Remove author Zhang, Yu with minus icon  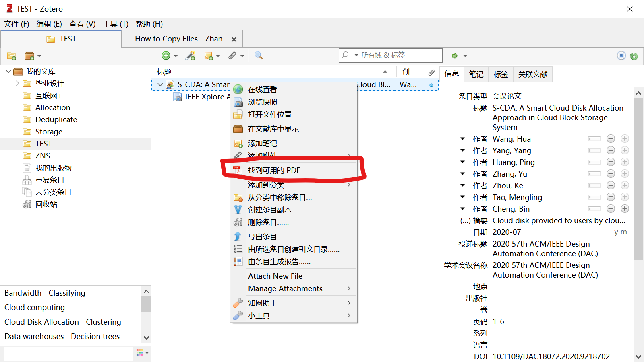[611, 174]
